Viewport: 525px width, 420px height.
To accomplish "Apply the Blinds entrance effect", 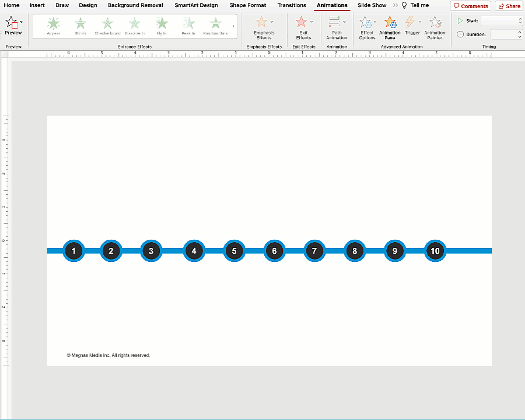I will 80,26.
